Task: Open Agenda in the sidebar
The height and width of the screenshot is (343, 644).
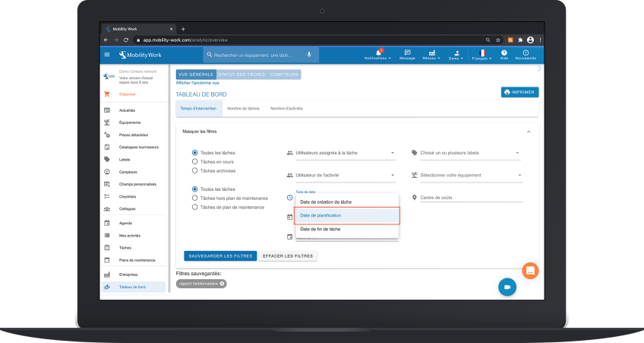Action: 125,223
